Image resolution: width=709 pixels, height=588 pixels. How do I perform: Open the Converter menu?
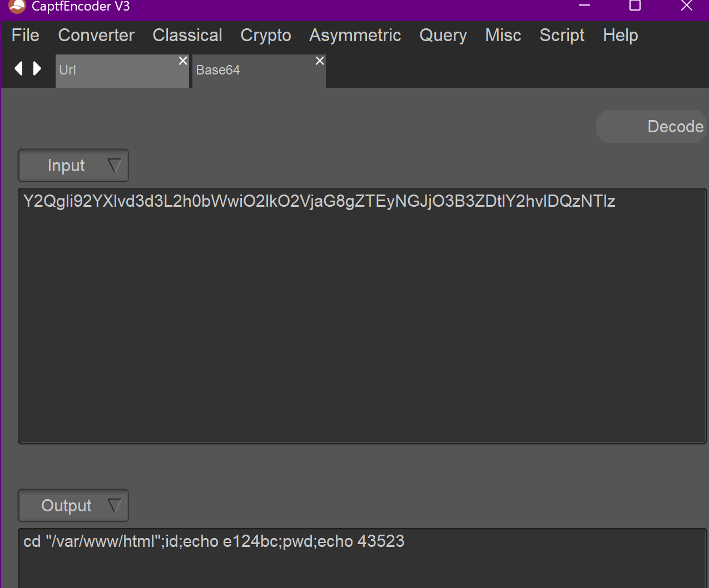point(96,35)
